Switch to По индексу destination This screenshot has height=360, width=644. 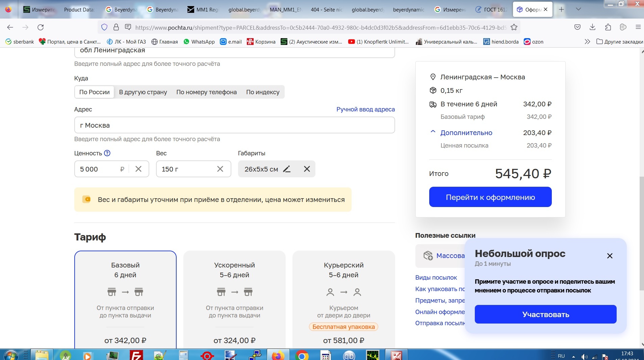[263, 92]
